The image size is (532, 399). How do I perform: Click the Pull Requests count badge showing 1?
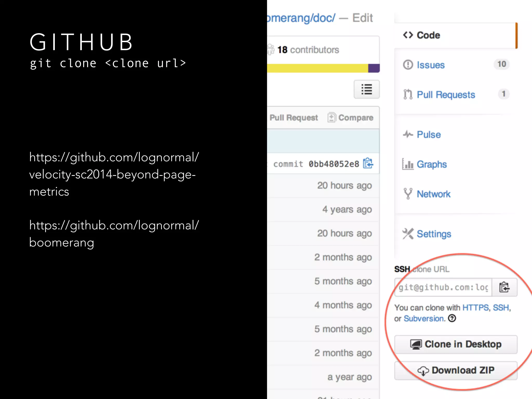pyautogui.click(x=504, y=94)
